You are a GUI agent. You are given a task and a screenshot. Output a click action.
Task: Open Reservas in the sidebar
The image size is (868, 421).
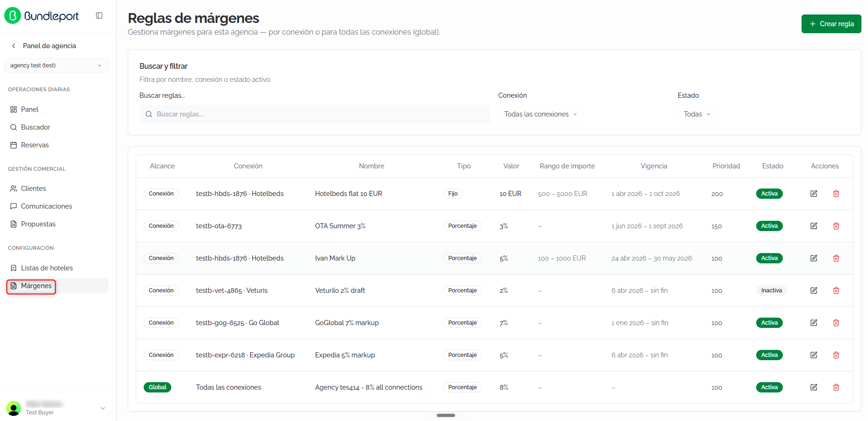pos(56,145)
